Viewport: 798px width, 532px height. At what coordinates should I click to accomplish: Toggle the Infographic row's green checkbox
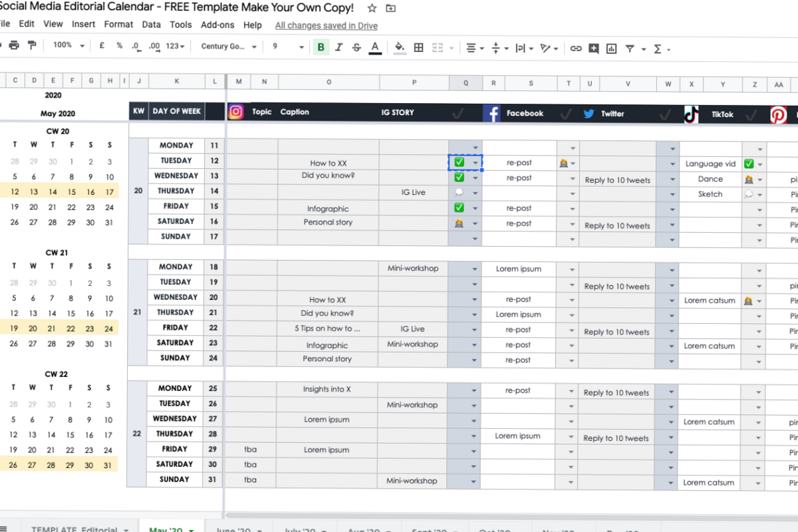(459, 207)
